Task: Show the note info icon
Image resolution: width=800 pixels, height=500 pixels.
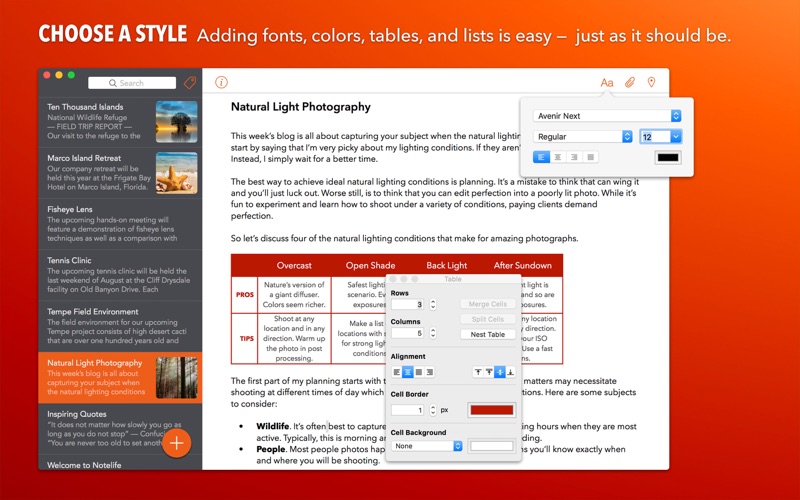Action: 221,82
